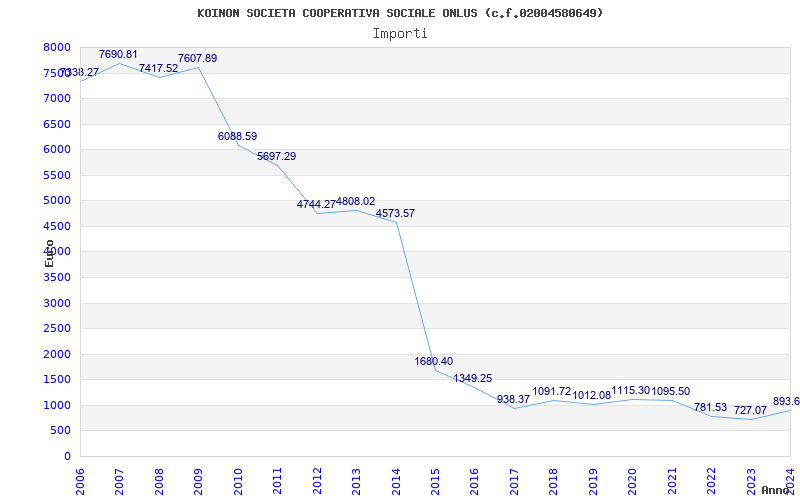The width and height of the screenshot is (800, 500).
Task: Select the 4808.02 data label
Action: coord(356,202)
